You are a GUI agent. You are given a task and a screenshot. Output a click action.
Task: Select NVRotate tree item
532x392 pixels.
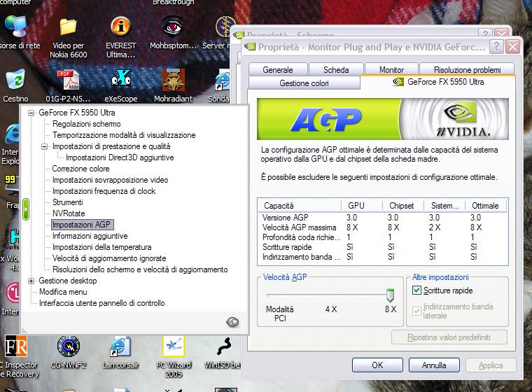click(69, 213)
